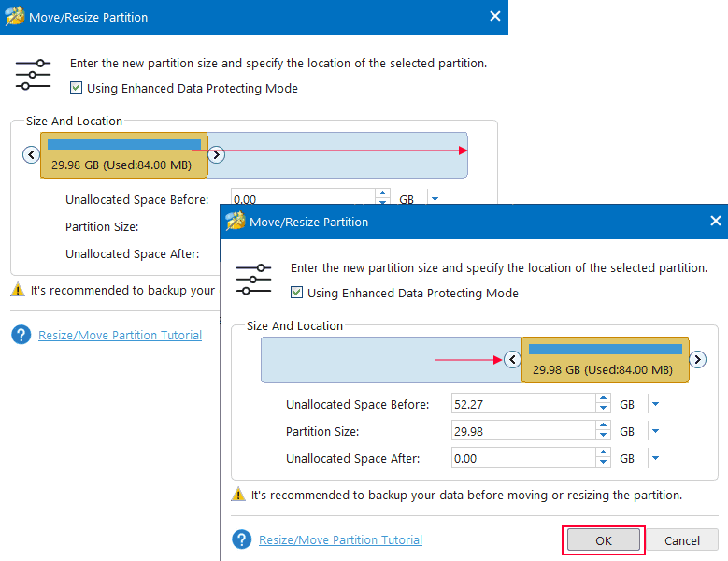Click the app wizard icon in front title bar

[x=236, y=221]
